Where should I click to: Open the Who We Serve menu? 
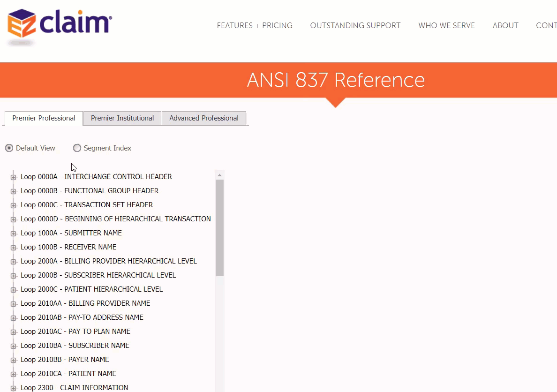click(x=446, y=26)
